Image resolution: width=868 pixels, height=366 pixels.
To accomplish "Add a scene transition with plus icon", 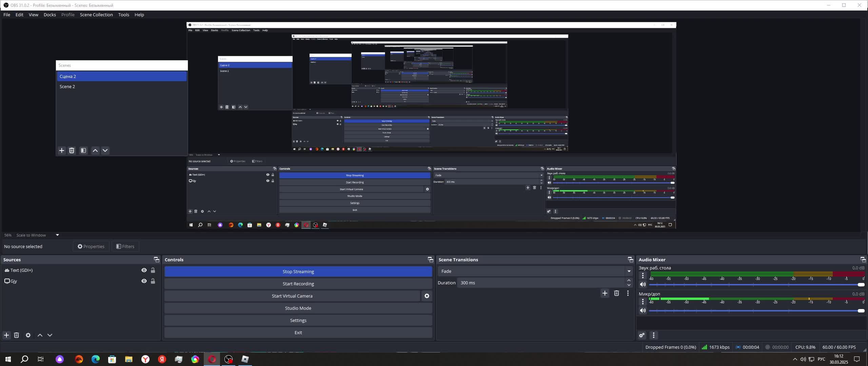I will point(605,293).
